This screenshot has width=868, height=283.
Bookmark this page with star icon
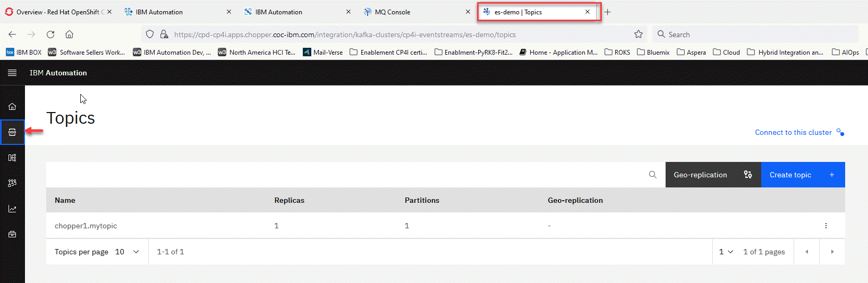(x=638, y=35)
